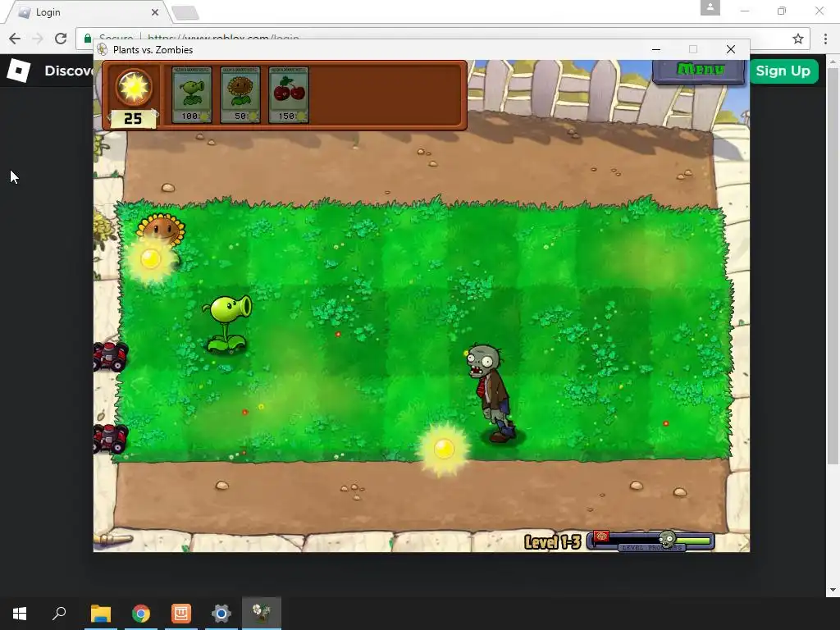Reload the Chrome page
The width and height of the screenshot is (840, 630).
pos(61,39)
